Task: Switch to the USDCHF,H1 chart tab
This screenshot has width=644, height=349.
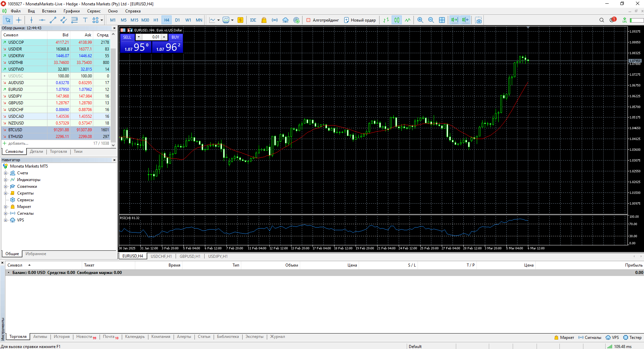Action: pos(161,256)
